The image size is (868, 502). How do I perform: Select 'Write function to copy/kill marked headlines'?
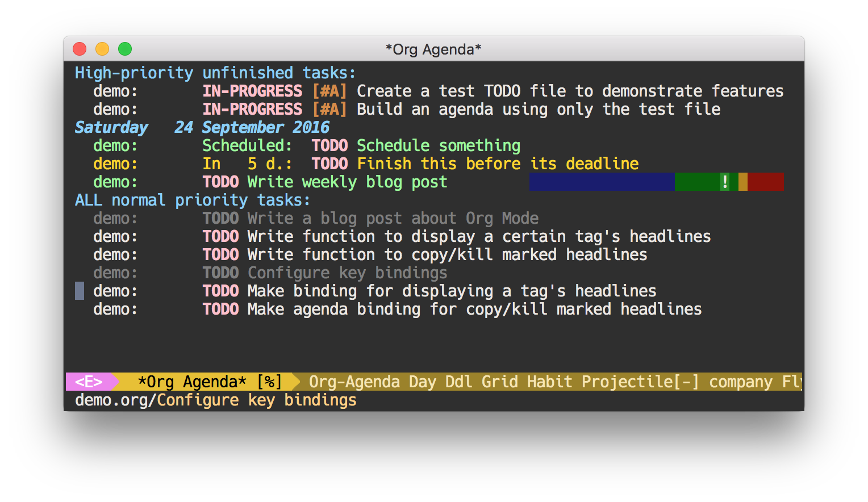pos(447,255)
